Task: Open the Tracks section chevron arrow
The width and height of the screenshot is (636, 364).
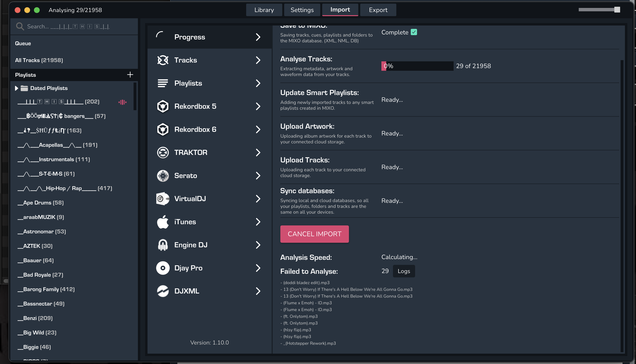Action: point(258,60)
